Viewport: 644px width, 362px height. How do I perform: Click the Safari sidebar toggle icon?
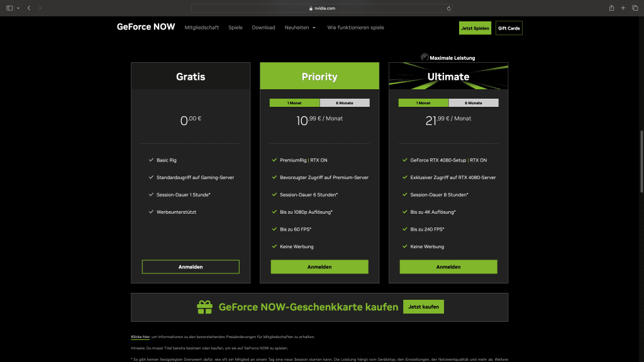pos(9,8)
